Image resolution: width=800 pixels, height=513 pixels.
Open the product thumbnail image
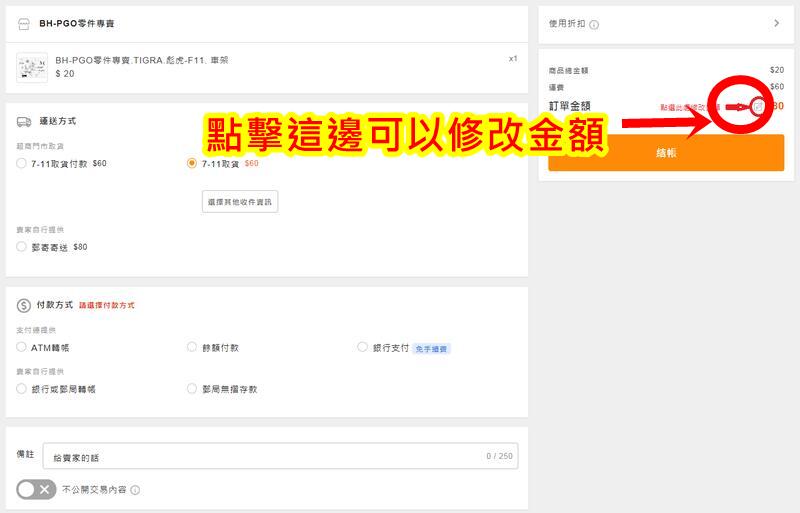tap(32, 67)
